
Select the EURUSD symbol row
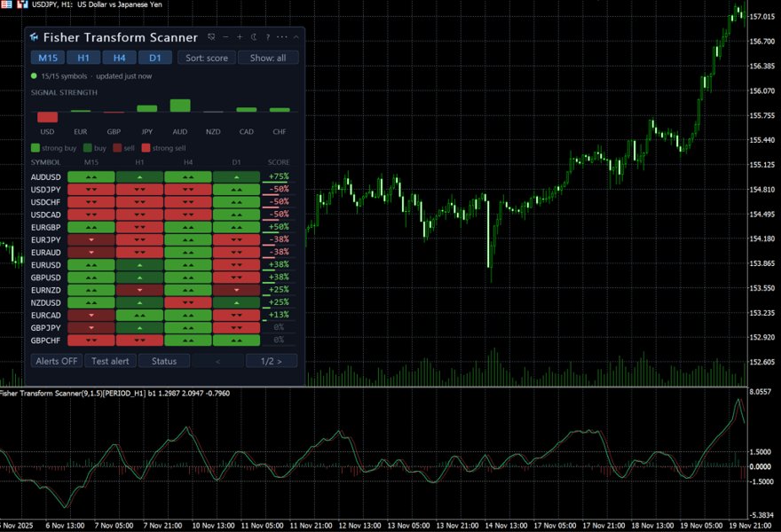click(x=163, y=265)
